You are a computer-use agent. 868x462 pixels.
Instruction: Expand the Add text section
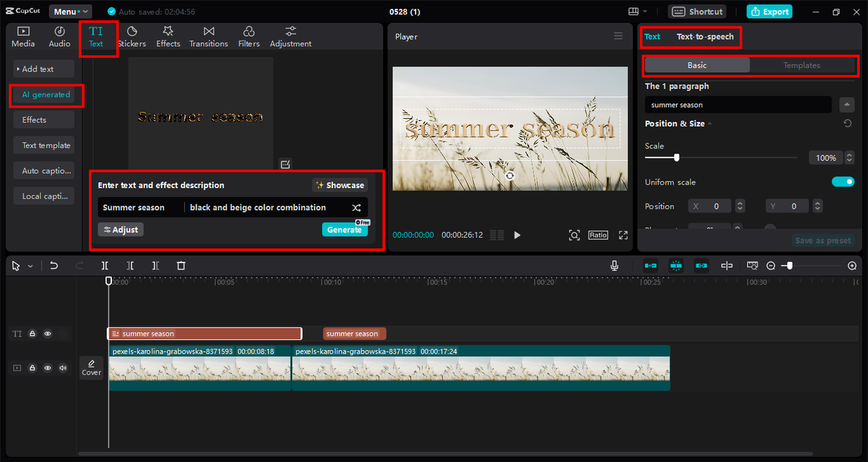pos(43,69)
